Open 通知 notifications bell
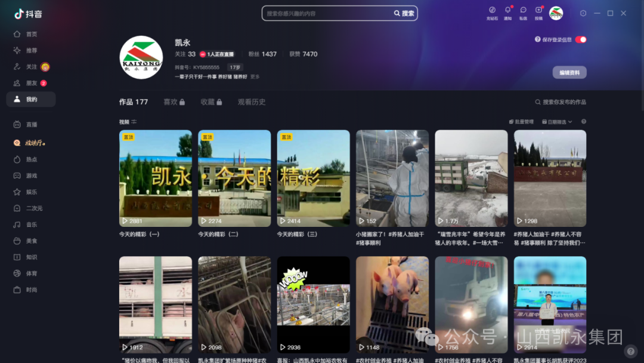 507,13
